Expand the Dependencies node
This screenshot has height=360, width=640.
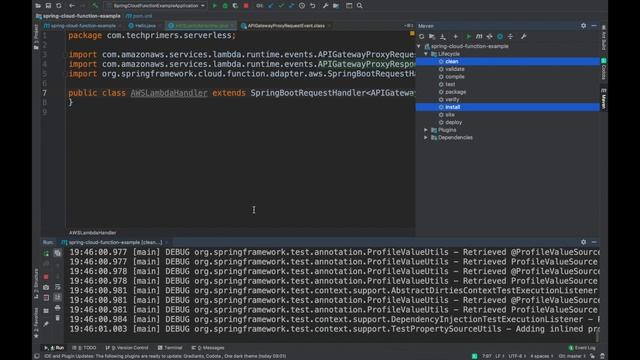point(426,138)
